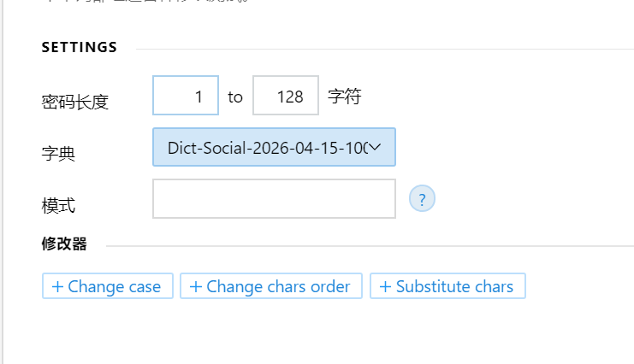
Task: Click the divider line beside SETTINGS heading
Action: pyautogui.click(x=385, y=49)
